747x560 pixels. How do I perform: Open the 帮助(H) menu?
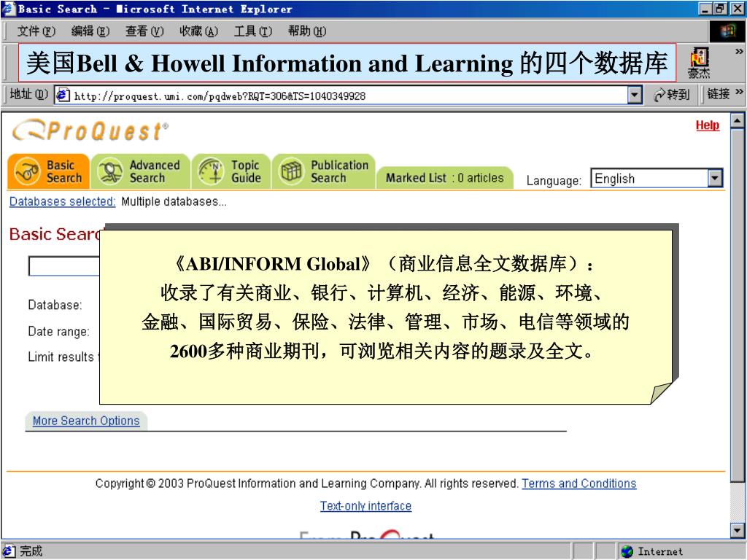point(307,31)
